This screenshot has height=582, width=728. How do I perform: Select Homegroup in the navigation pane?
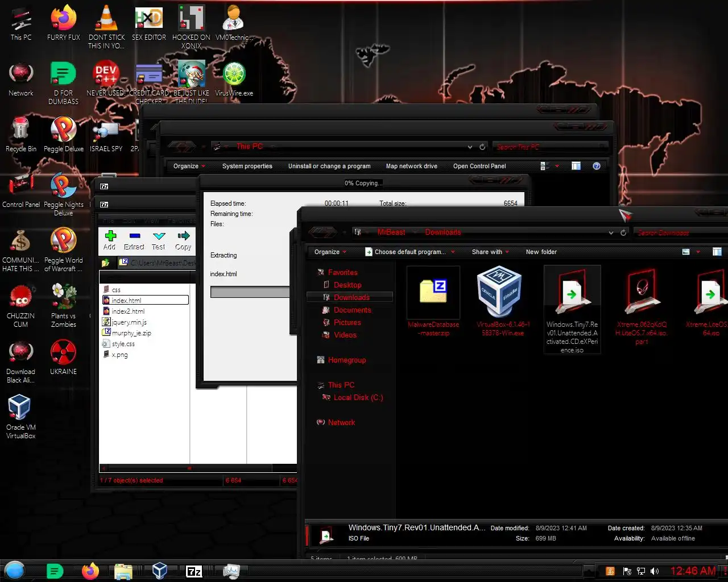[x=346, y=360]
